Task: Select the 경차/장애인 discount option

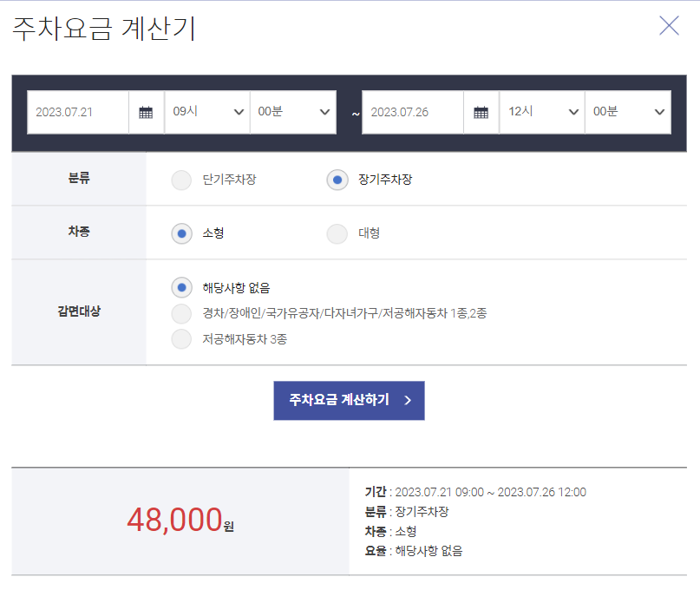Action: (181, 314)
